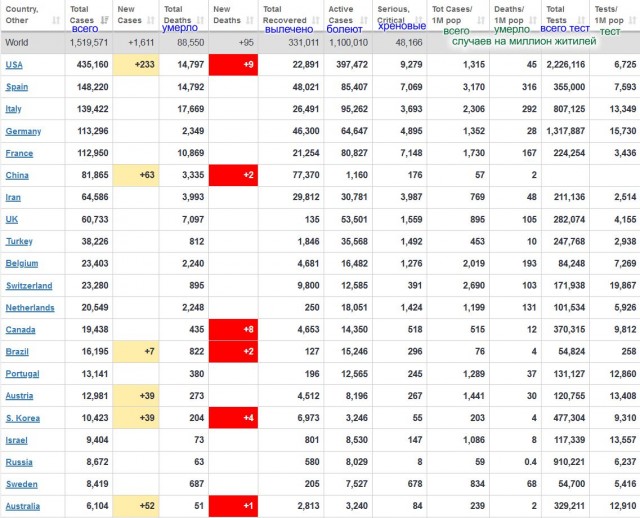Screen dimensions: 640x518
Task: Select Portugal total tests value 131,127
Action: pos(569,374)
